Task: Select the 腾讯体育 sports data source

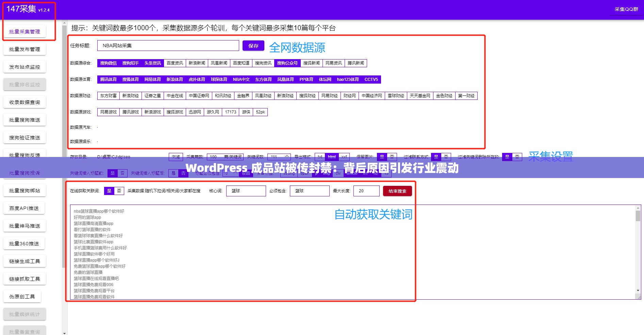Action: tap(108, 79)
